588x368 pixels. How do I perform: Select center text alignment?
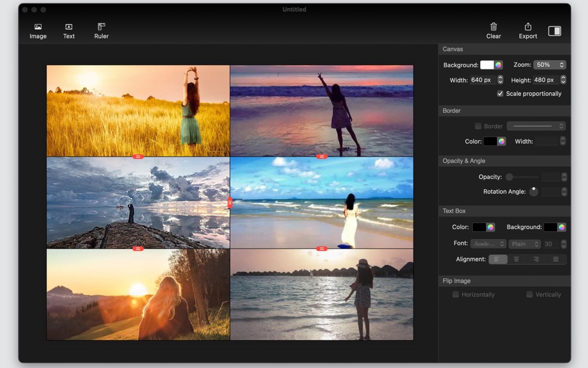click(x=516, y=259)
